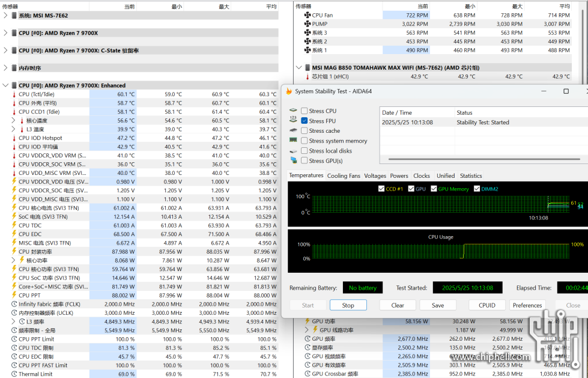Image resolution: width=588 pixels, height=378 pixels.
Task: Switch to the Unified tab
Action: [446, 175]
